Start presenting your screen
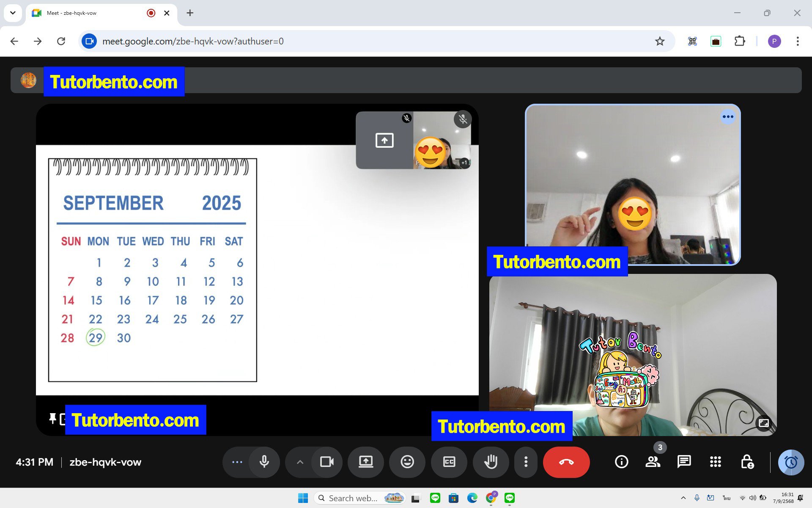 [366, 462]
